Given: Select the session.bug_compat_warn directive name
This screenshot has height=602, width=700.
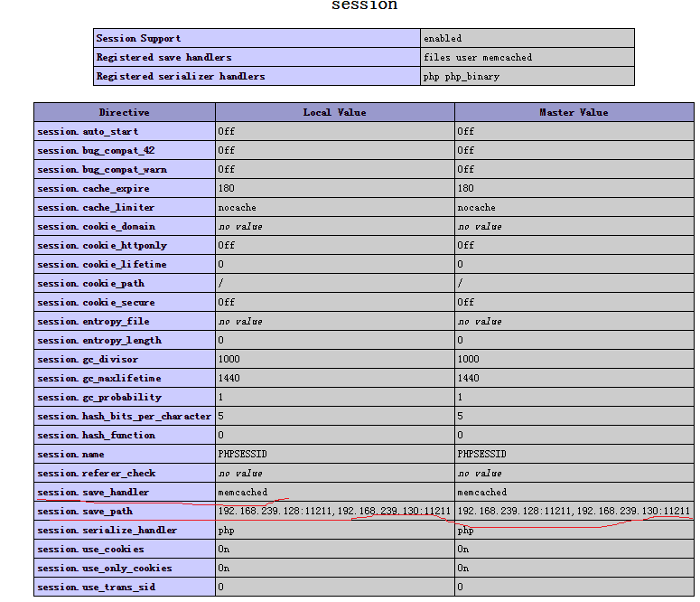Looking at the screenshot, I should point(102,170).
